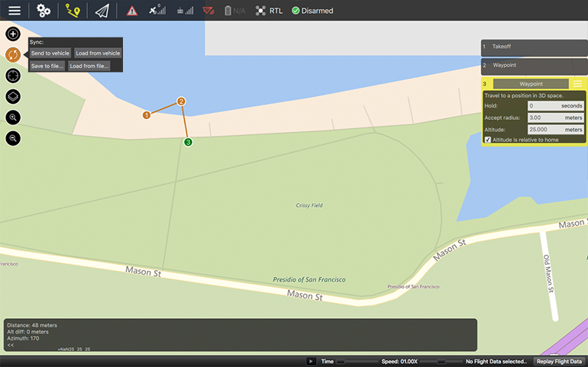Viewport: 588px width, 367px height.
Task: Click Replay Flight Data button
Action: (560, 361)
